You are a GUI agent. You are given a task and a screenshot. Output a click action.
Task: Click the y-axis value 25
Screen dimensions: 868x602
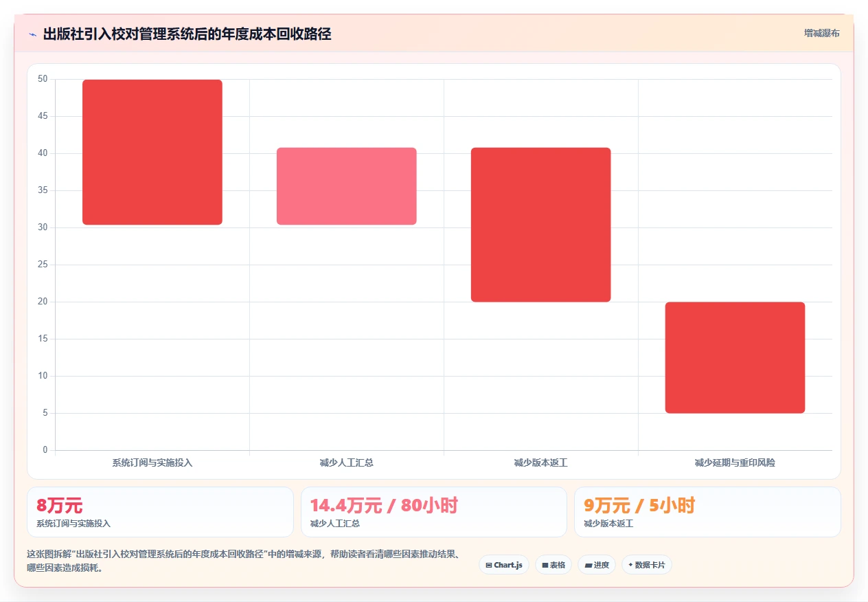coord(43,265)
